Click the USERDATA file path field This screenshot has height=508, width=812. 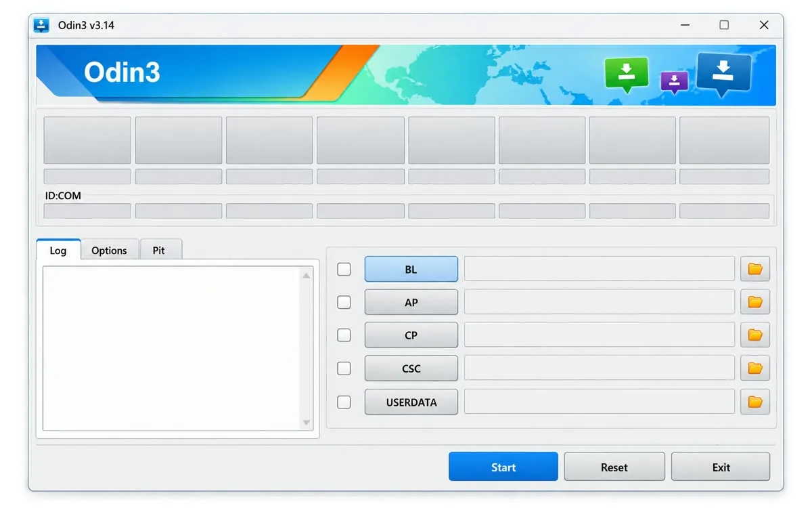coord(600,402)
